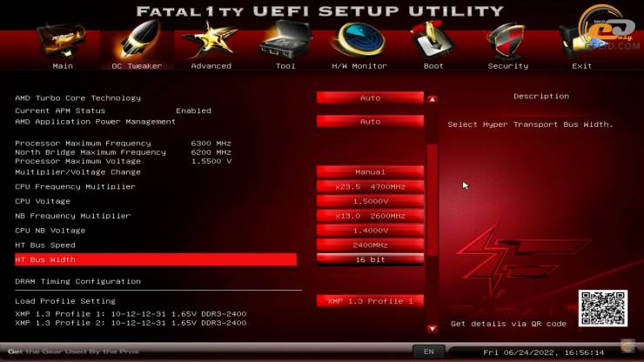644x362 pixels.
Task: Select the HT Bus Speed label
Action: coord(45,245)
